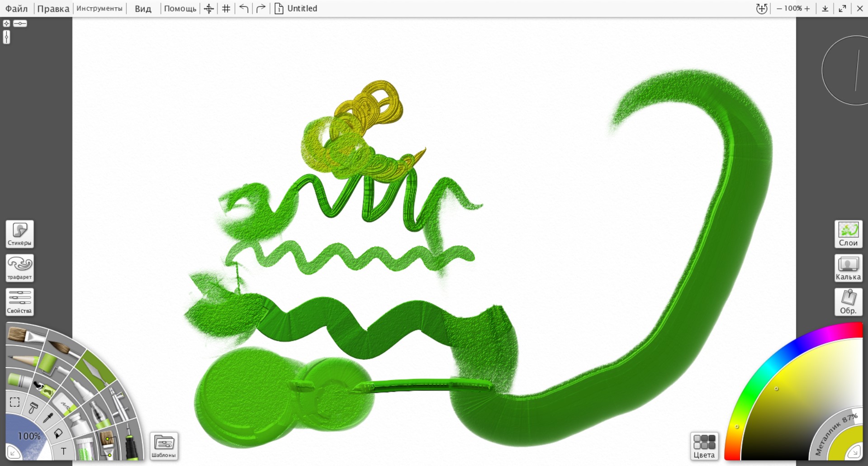Select the Palette Knife tool
The image size is (868, 466).
click(97, 372)
